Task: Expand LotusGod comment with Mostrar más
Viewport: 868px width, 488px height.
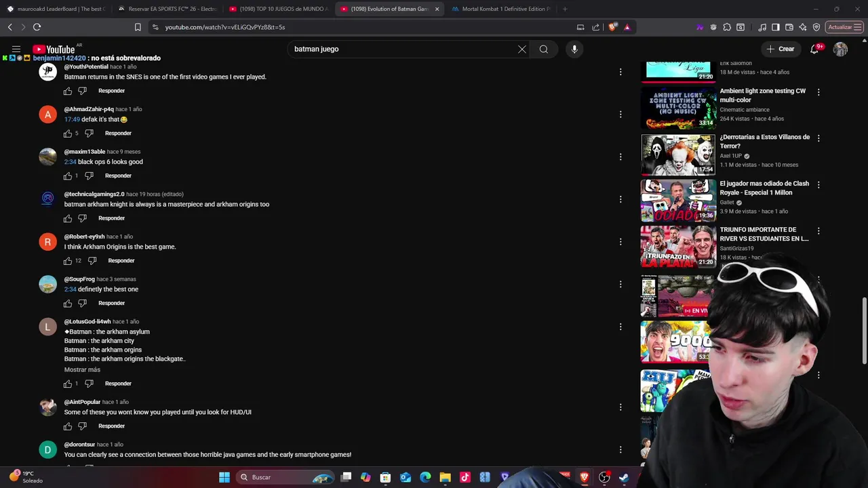Action: pos(82,370)
